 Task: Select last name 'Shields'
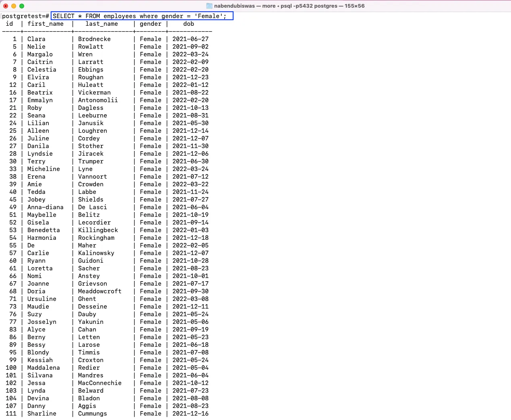[91, 200]
